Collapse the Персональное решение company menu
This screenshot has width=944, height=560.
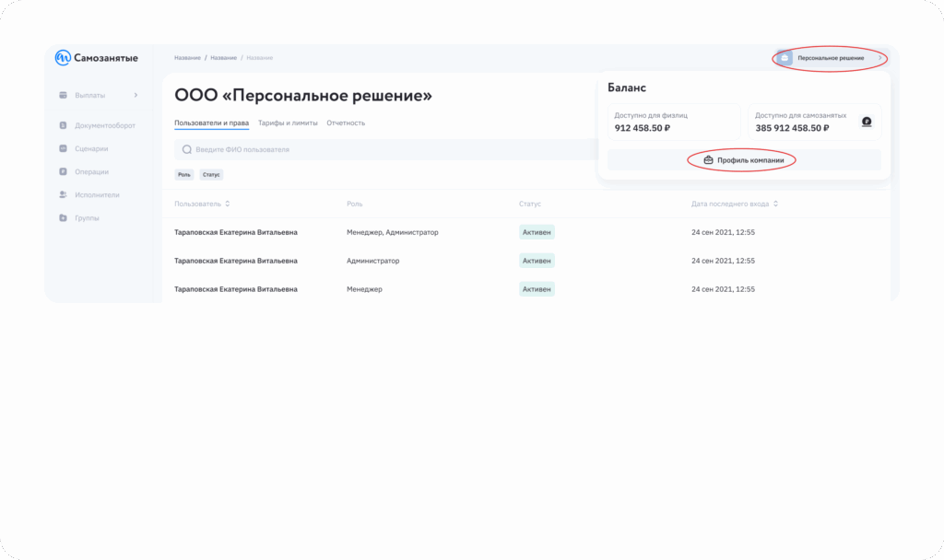[879, 58]
